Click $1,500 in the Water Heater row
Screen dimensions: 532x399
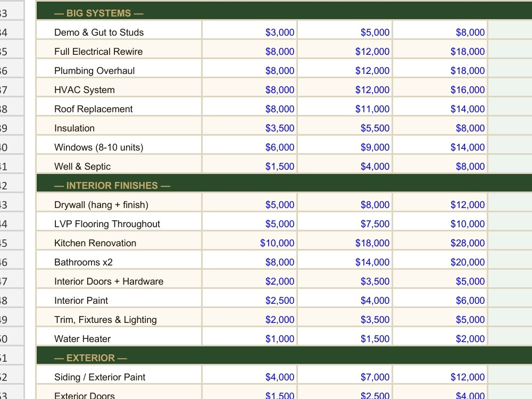345,337
